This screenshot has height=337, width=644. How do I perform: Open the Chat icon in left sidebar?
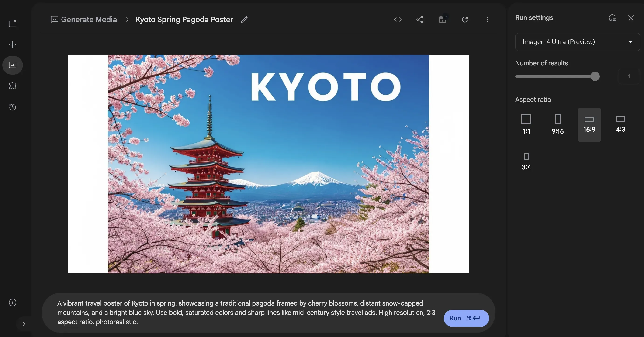tap(13, 24)
